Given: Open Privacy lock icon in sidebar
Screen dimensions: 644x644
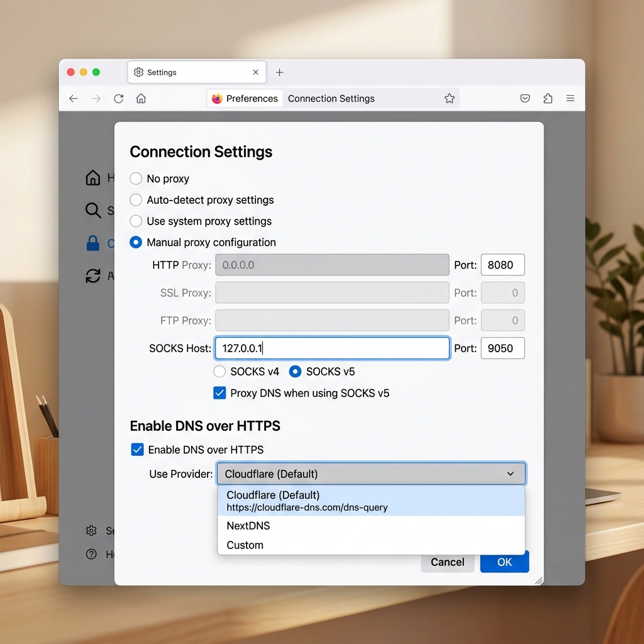Looking at the screenshot, I should pyautogui.click(x=93, y=243).
